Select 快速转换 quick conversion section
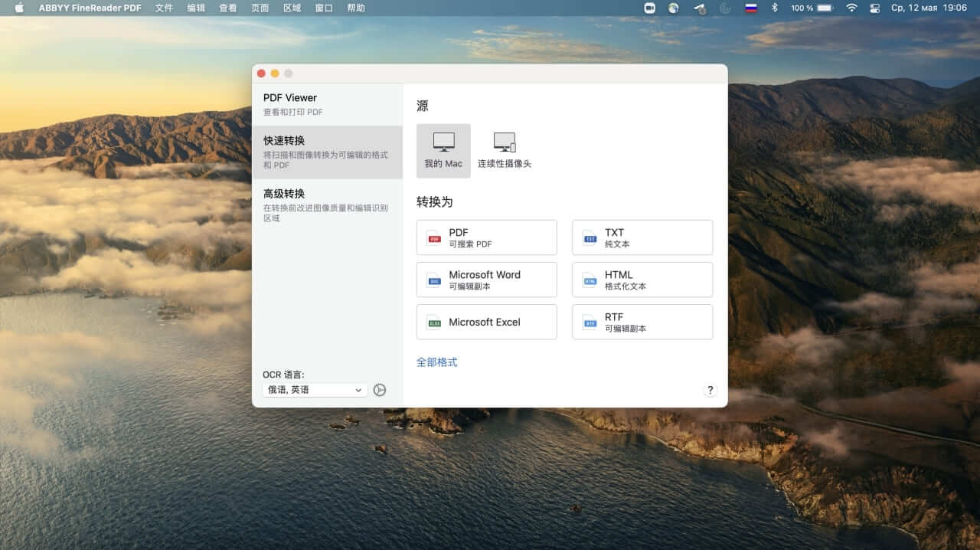The height and width of the screenshot is (550, 980). 328,152
